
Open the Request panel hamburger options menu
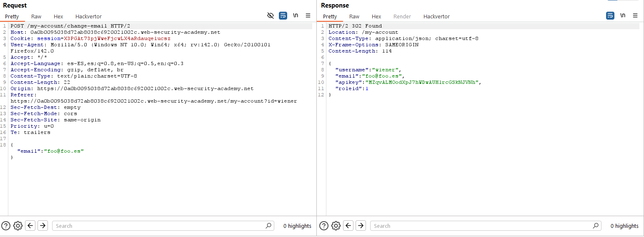(x=308, y=15)
